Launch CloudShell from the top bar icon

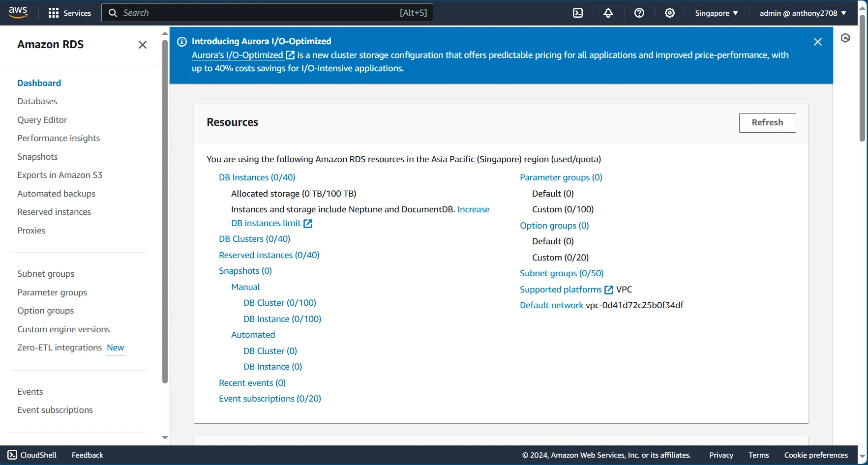tap(578, 13)
